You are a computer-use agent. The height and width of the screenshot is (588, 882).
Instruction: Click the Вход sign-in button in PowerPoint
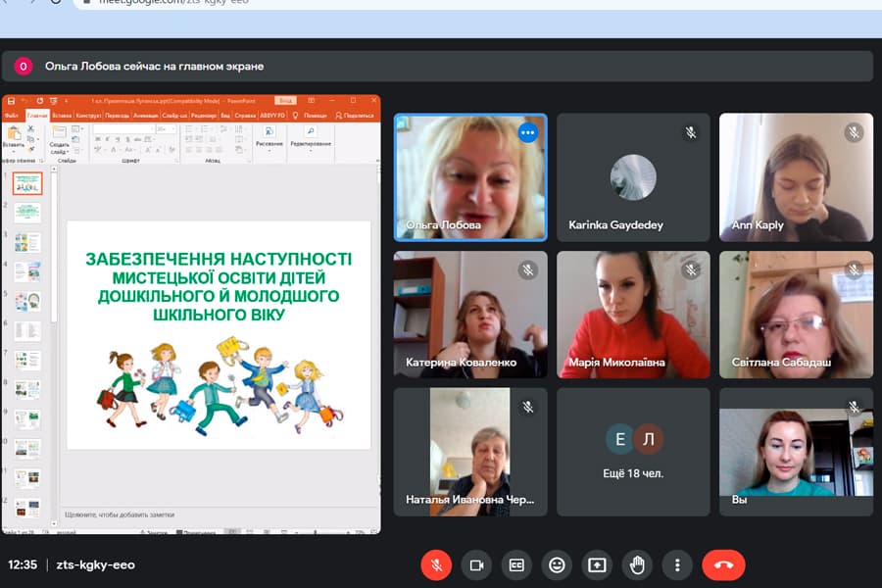click(286, 100)
